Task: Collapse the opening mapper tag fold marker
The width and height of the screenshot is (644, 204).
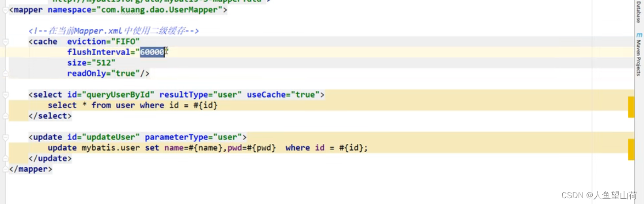Action: point(5,10)
